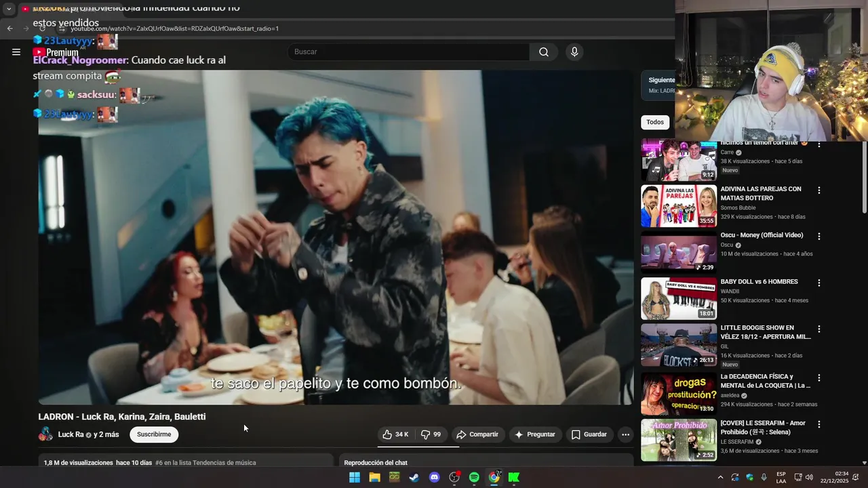
Task: Click the Suscribirme button
Action: tap(154, 434)
